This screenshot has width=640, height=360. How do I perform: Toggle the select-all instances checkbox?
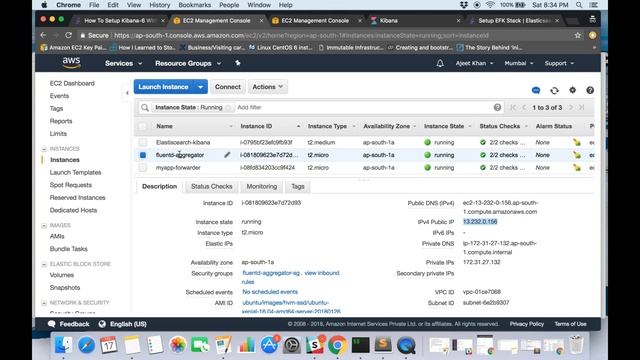142,126
